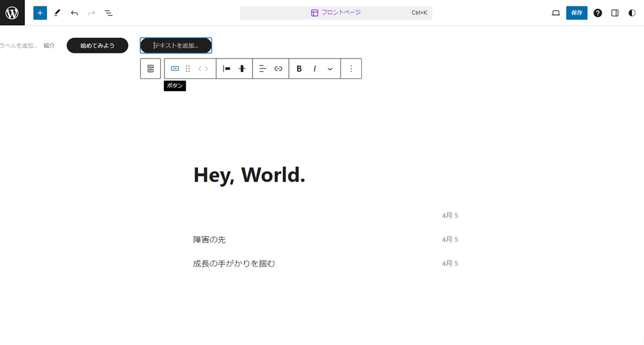
Task: Toggle italic formatting
Action: pos(314,69)
